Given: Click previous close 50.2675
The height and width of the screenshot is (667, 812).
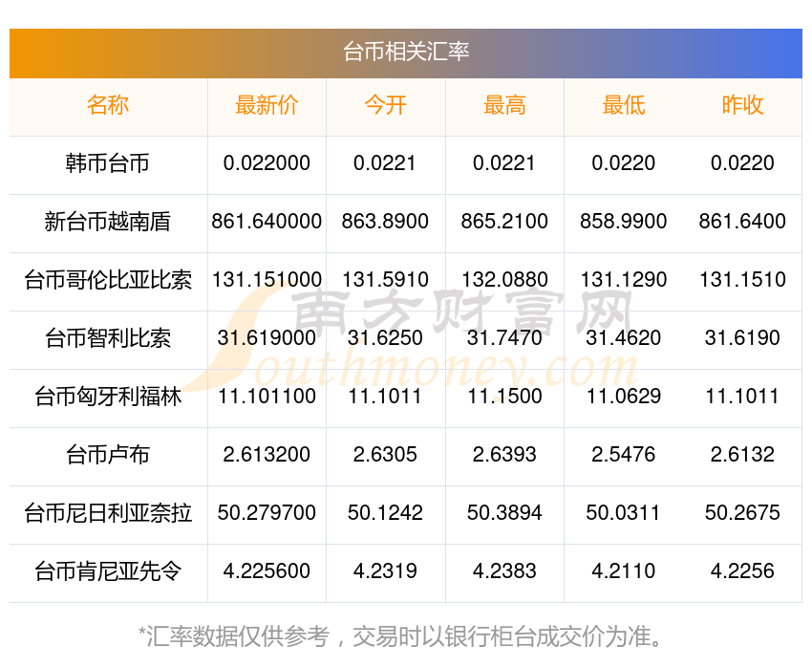Looking at the screenshot, I should click(x=742, y=513).
